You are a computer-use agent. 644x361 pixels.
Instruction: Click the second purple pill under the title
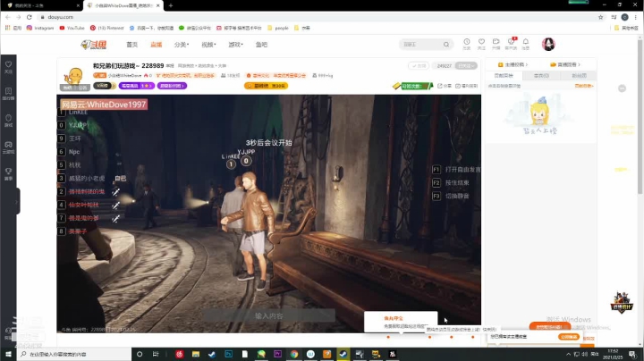click(172, 86)
